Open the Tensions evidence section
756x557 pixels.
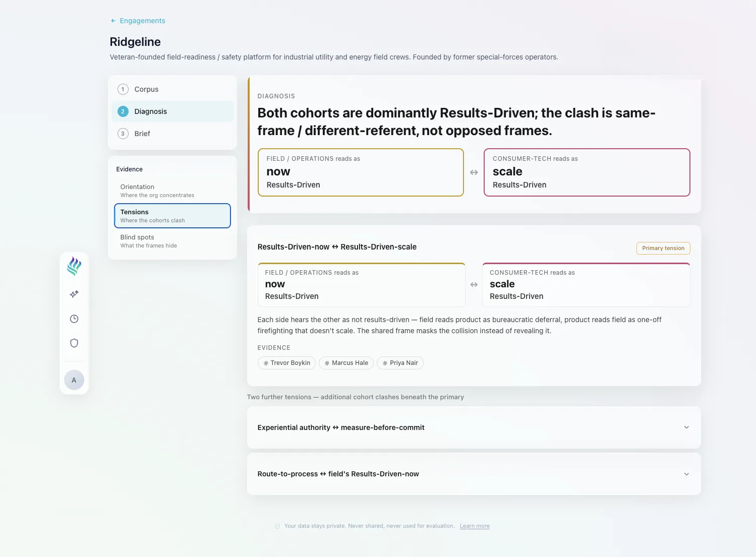[x=172, y=216]
